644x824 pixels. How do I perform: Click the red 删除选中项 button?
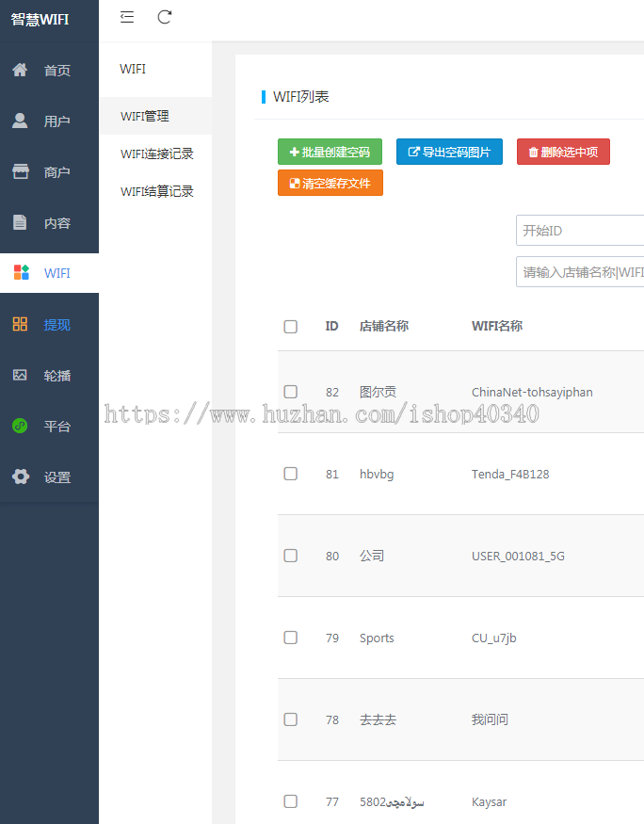563,152
